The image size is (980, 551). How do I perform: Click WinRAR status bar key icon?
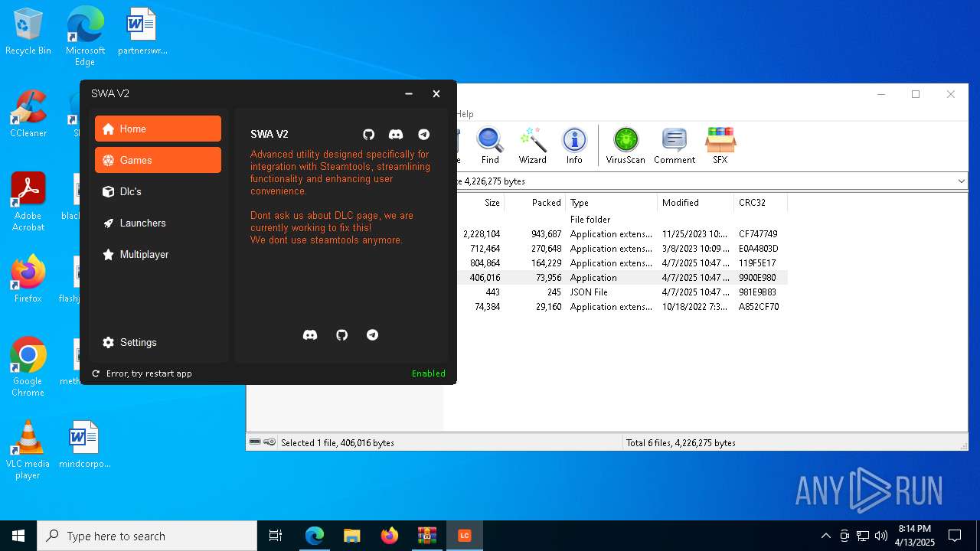269,442
